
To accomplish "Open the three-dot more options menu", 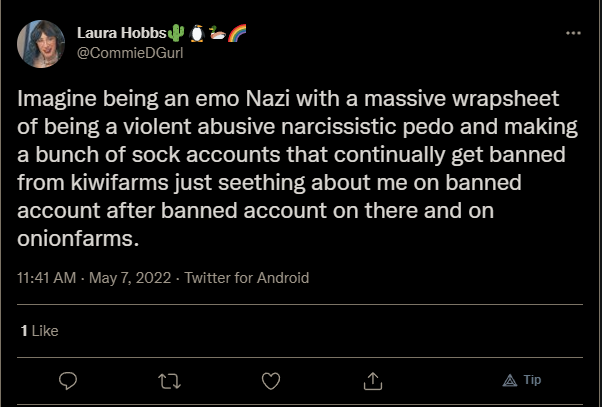I will point(573,33).
